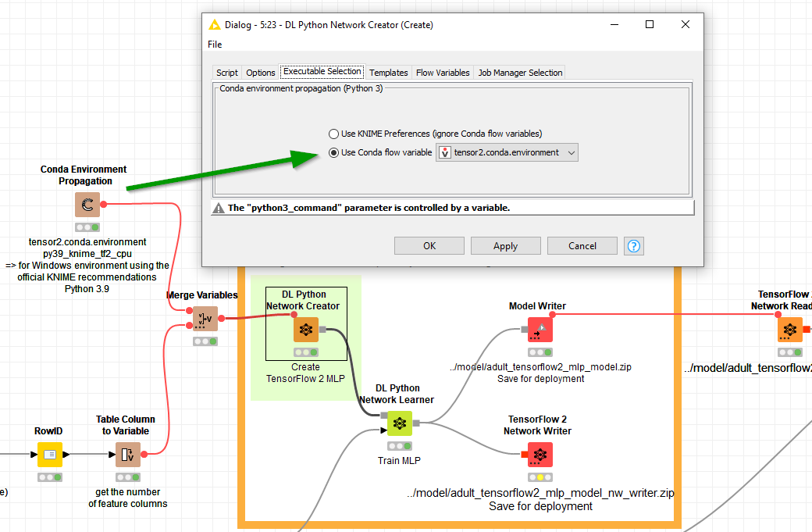Click the TensorFlow Network Reader node

tap(789, 329)
